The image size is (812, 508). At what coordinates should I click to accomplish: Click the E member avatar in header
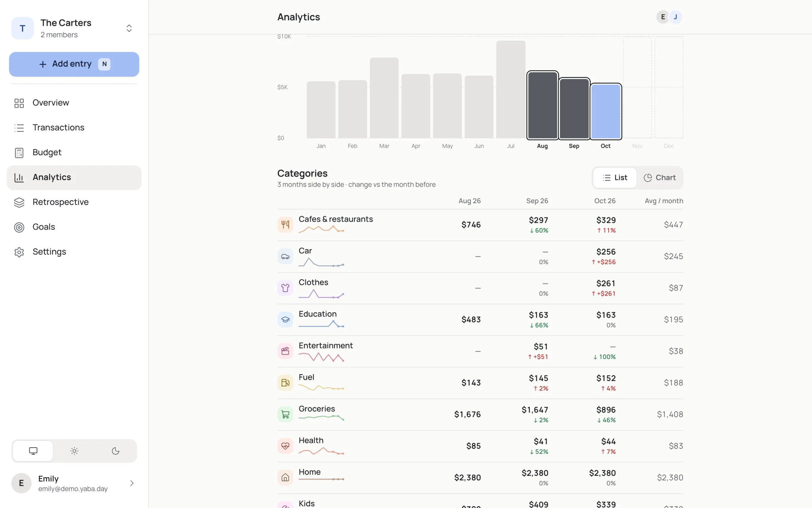(662, 17)
